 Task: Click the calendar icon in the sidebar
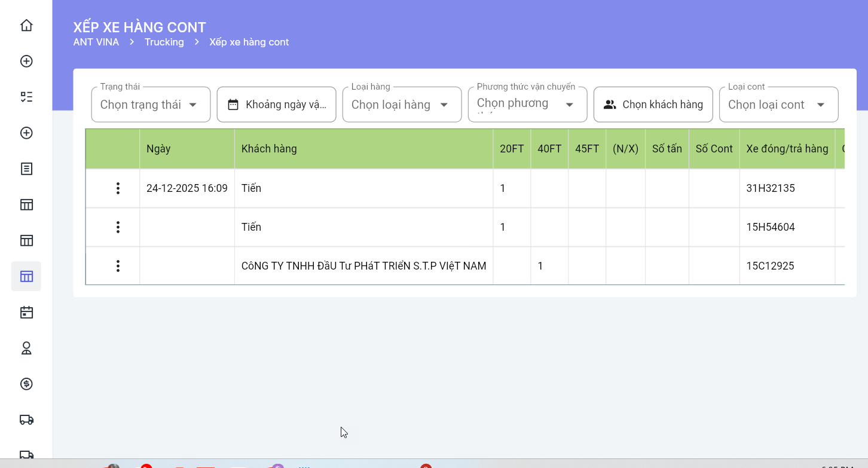[26, 312]
